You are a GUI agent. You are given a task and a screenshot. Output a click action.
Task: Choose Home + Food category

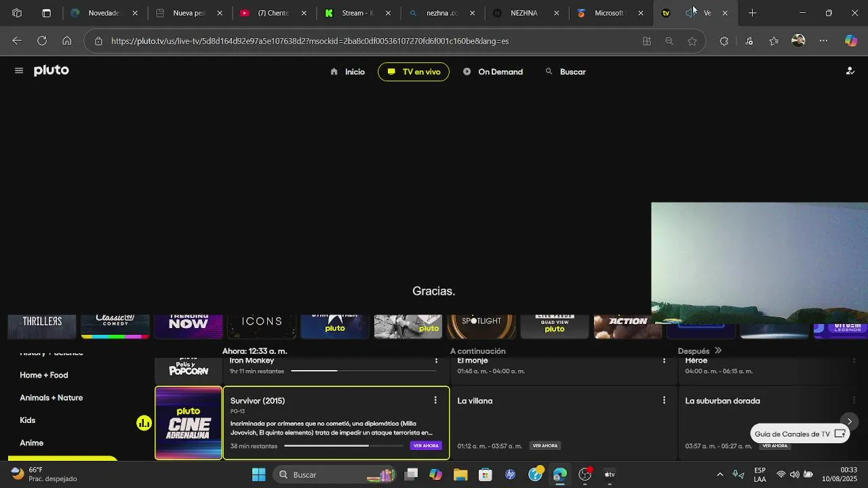(44, 375)
